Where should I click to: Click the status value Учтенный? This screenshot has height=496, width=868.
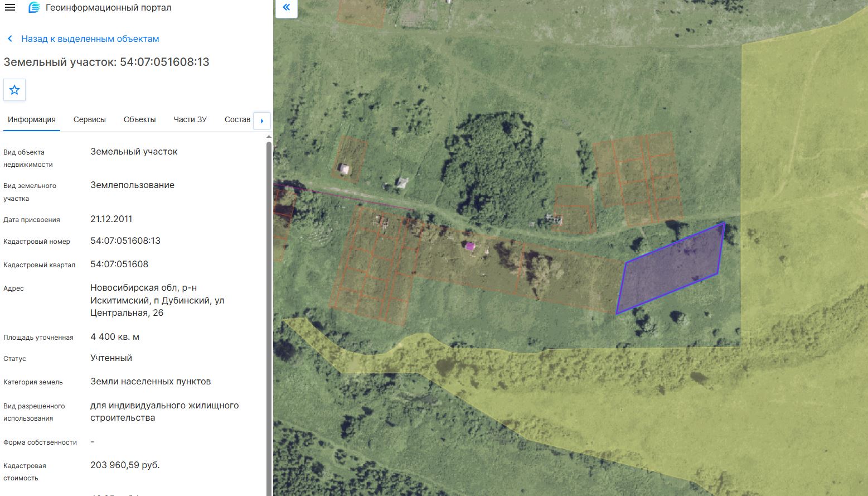pyautogui.click(x=111, y=358)
